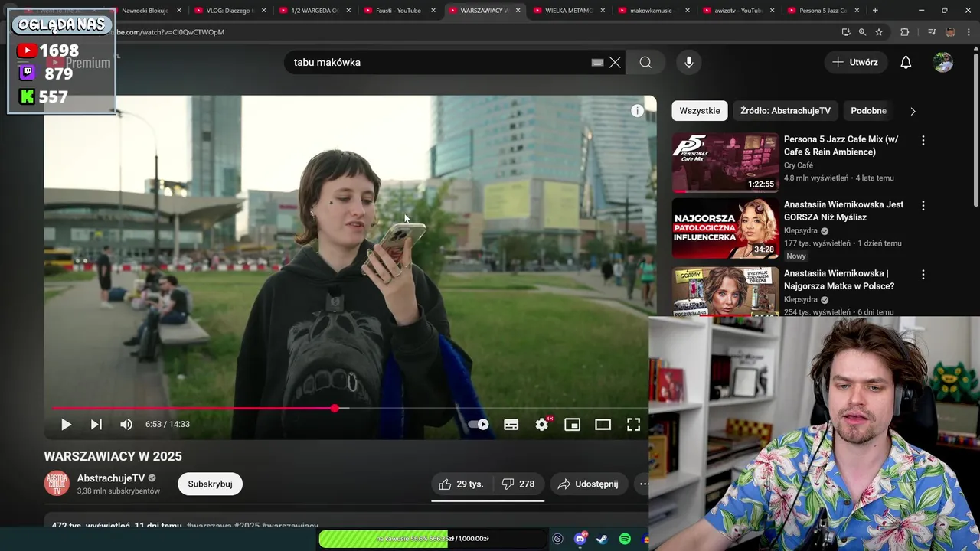Switch to the Nawrocki Blokuje browser tab
Viewport: 980px width, 551px height.
[145, 11]
